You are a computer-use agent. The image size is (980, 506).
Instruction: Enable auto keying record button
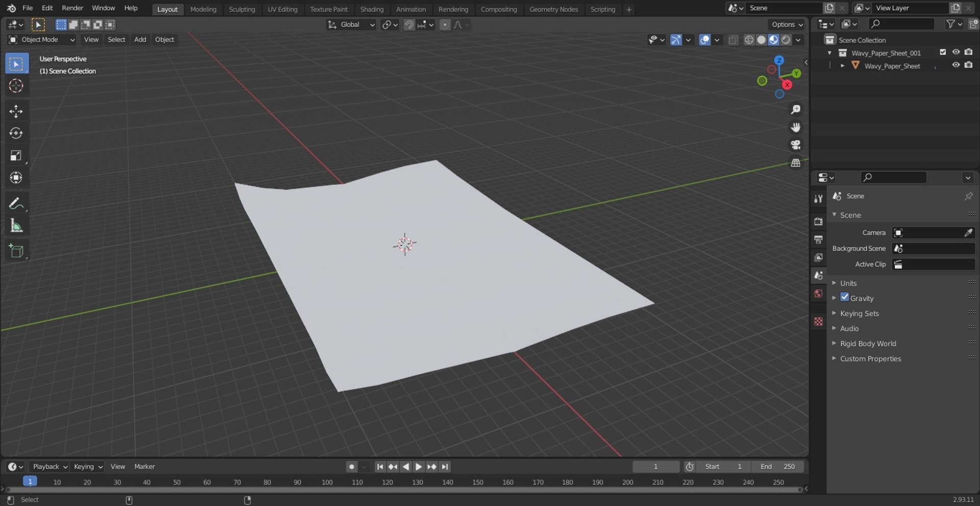(x=352, y=467)
